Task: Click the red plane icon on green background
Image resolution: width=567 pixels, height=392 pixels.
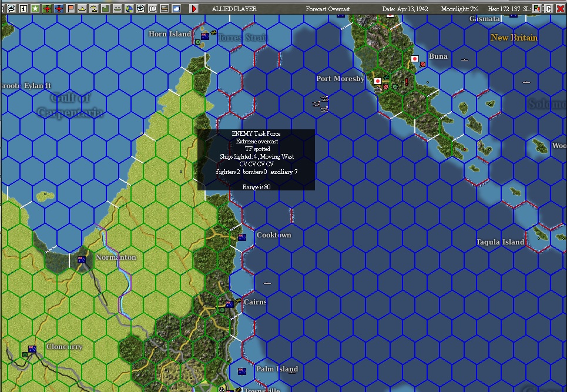Action: coord(47,9)
